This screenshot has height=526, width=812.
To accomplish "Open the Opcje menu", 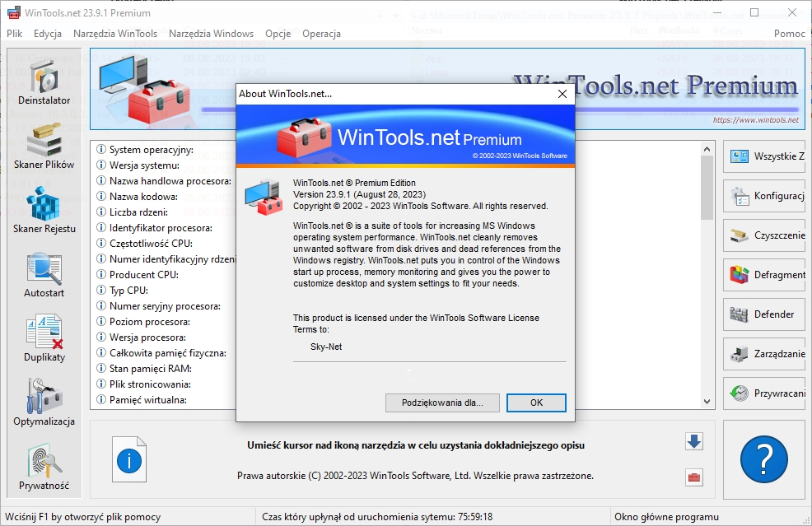I will (278, 33).
